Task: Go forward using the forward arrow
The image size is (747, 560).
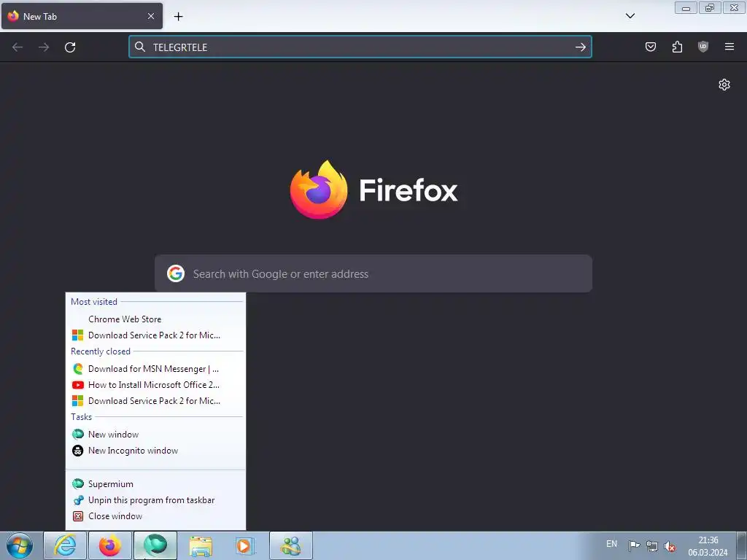Action: [x=44, y=47]
